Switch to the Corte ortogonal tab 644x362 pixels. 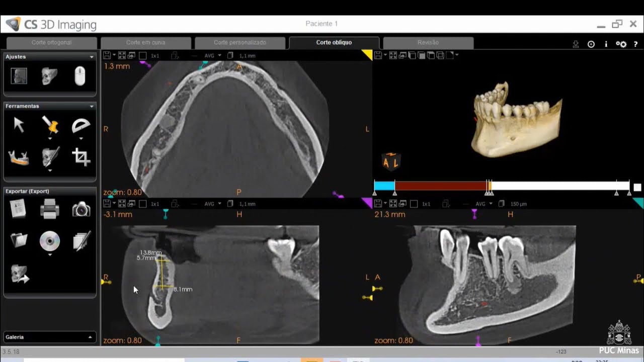point(51,43)
